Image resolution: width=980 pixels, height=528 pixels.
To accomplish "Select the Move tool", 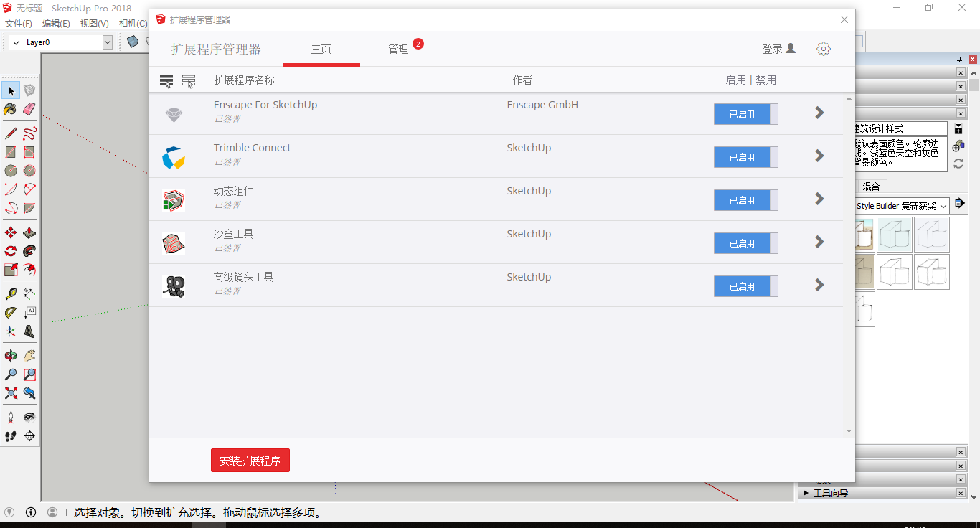I will pyautogui.click(x=11, y=232).
